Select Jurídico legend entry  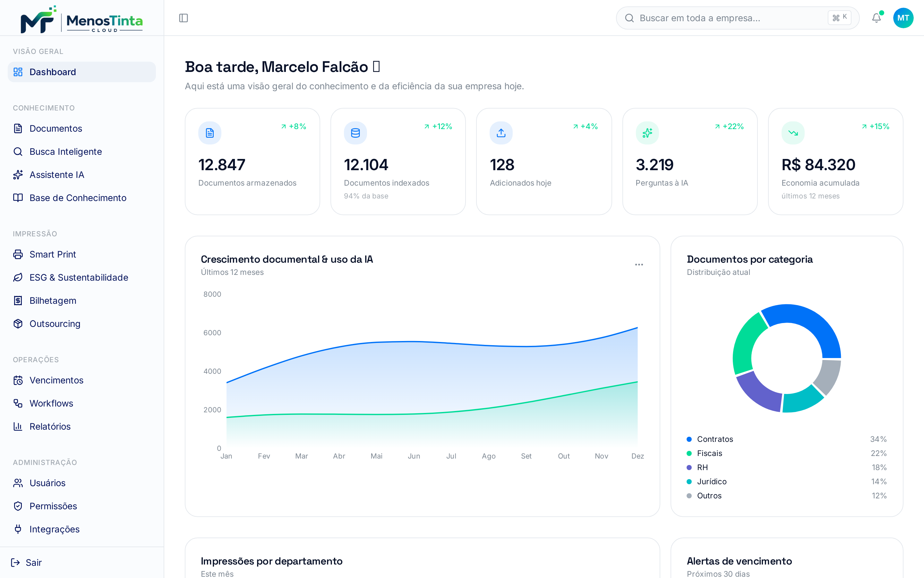tap(787, 482)
